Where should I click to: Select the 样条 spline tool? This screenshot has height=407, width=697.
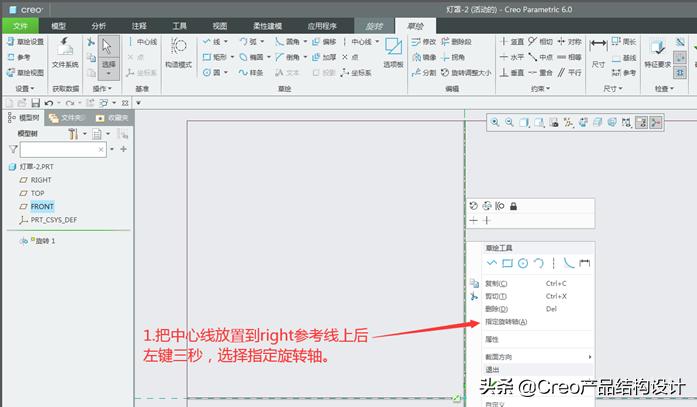click(251, 72)
